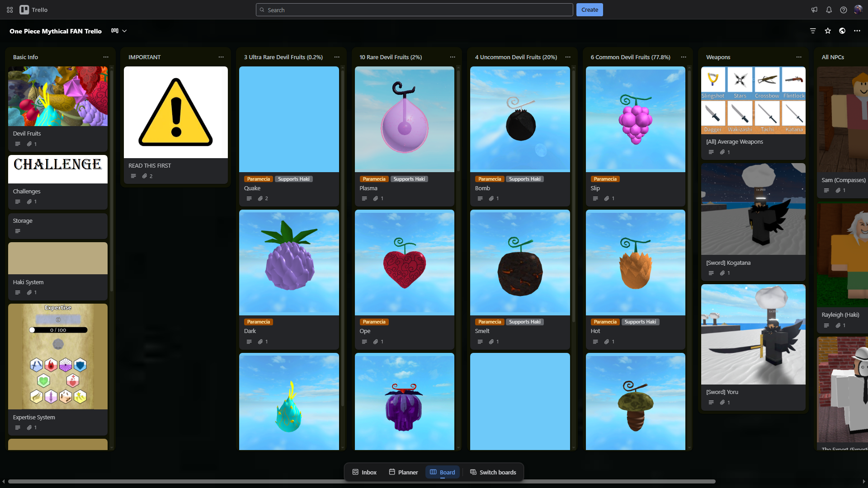Viewport: 868px width, 488px height.
Task: Toggle the Paramecia label on Slip card
Action: tap(605, 179)
